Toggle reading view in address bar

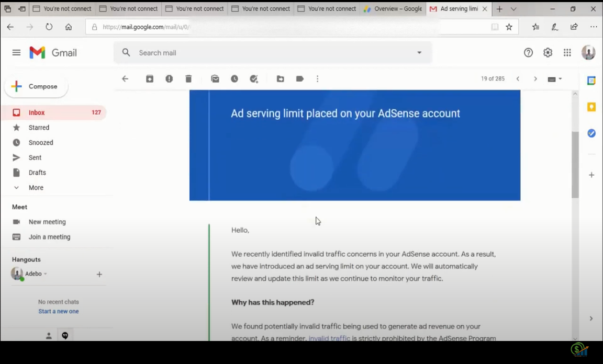[495, 27]
